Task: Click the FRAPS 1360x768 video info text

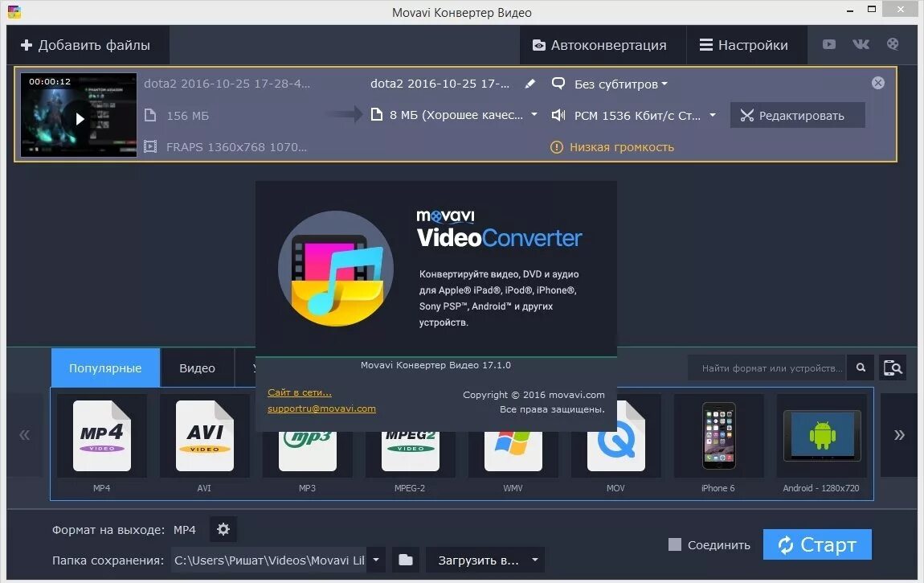Action: coord(236,147)
